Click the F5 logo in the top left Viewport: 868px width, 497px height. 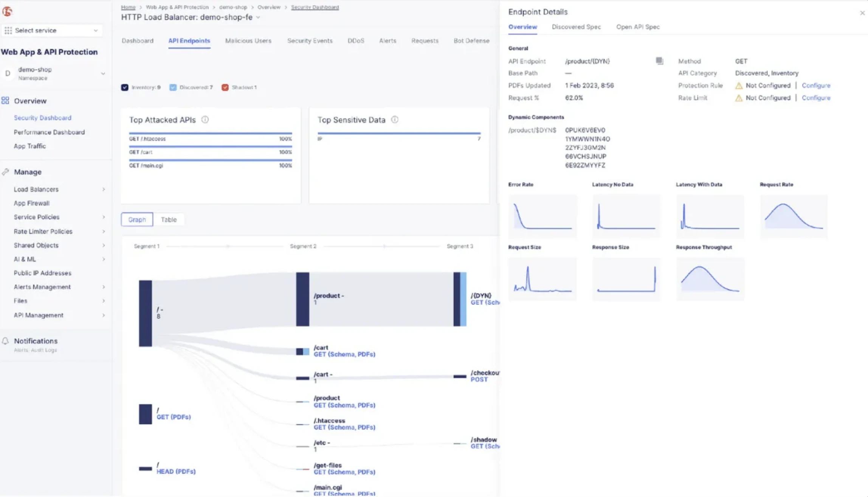[8, 11]
